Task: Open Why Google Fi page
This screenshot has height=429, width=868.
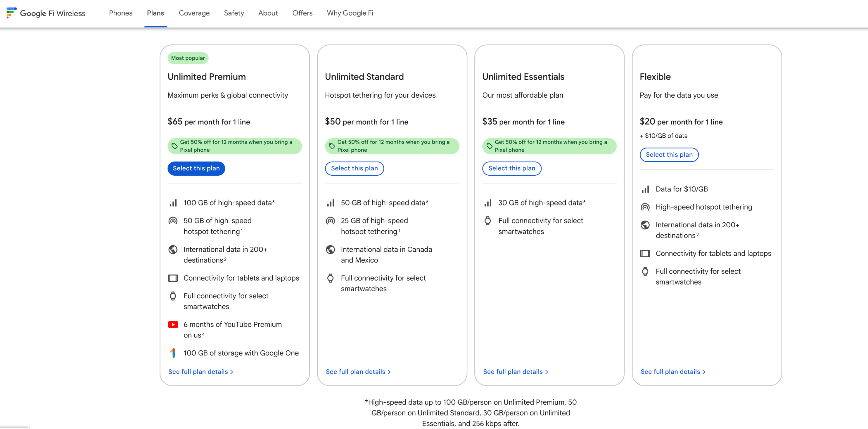Action: coord(350,13)
